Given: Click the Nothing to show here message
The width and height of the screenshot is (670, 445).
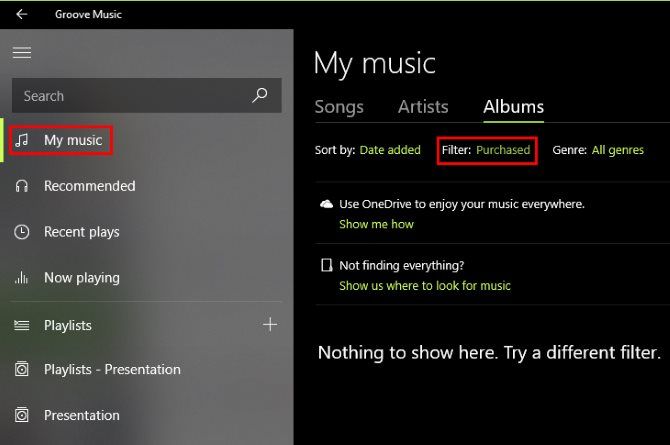Looking at the screenshot, I should 489,353.
